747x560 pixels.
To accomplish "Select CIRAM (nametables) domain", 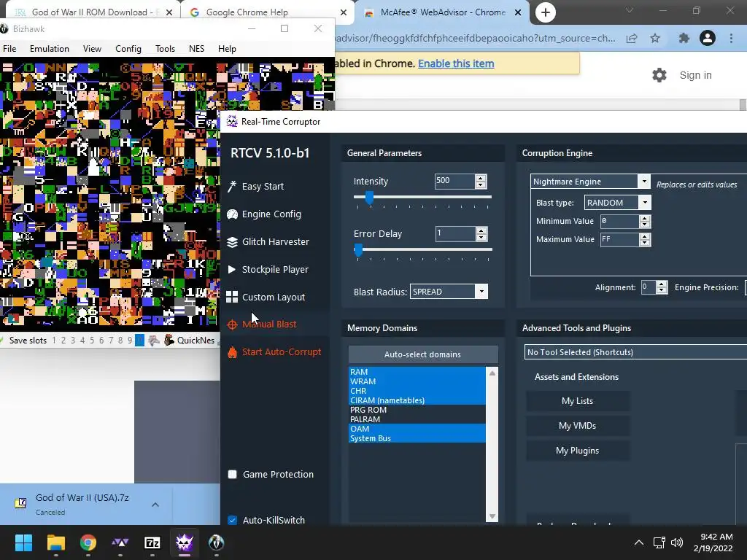I will (417, 400).
